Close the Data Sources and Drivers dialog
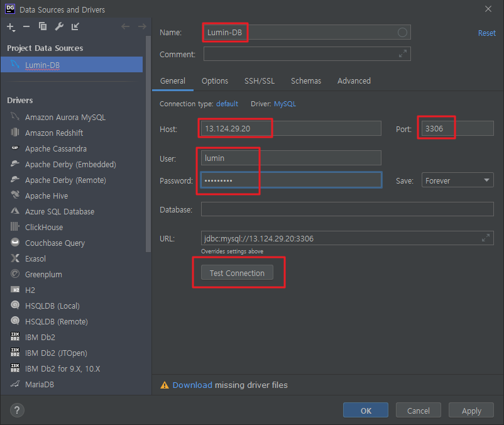Image resolution: width=504 pixels, height=425 pixels. [x=488, y=9]
